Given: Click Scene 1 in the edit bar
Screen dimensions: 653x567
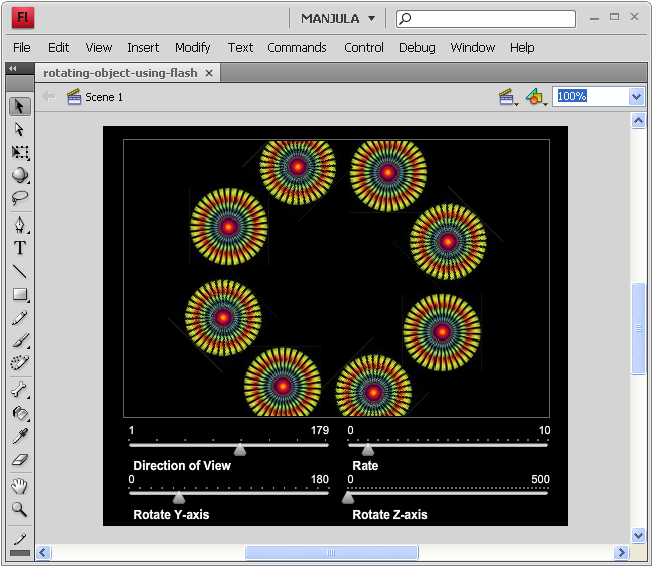Looking at the screenshot, I should click(x=104, y=97).
